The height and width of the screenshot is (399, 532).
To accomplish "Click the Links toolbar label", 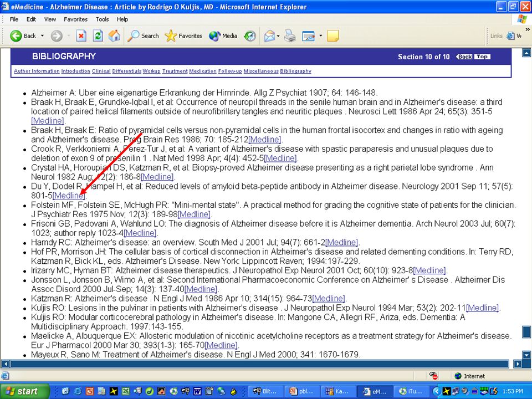I will tap(497, 35).
